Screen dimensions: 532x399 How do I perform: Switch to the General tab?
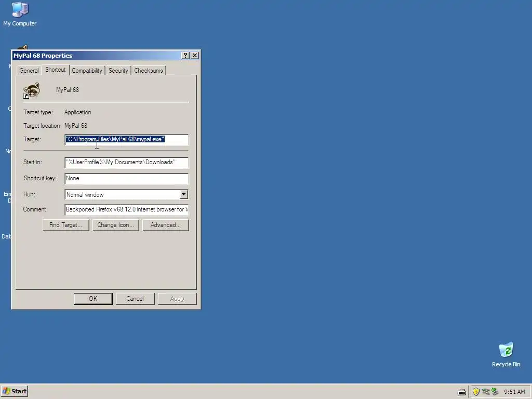[x=29, y=71]
